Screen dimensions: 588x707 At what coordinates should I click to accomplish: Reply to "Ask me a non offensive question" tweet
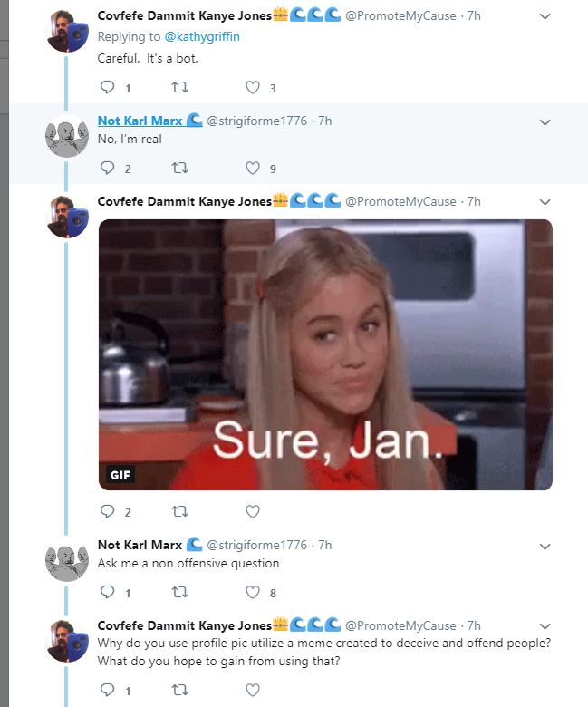(107, 593)
